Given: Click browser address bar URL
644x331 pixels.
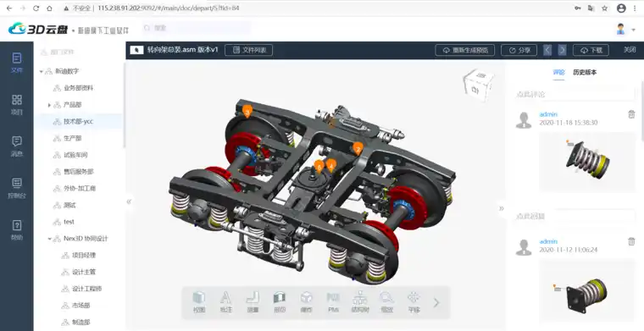Looking at the screenshot, I should pos(169,8).
